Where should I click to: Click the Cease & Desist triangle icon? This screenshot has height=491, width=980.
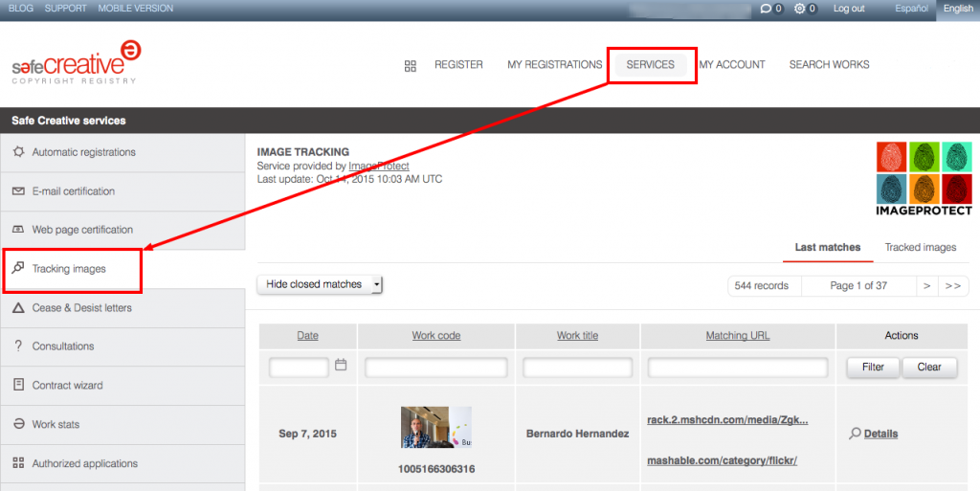(18, 308)
